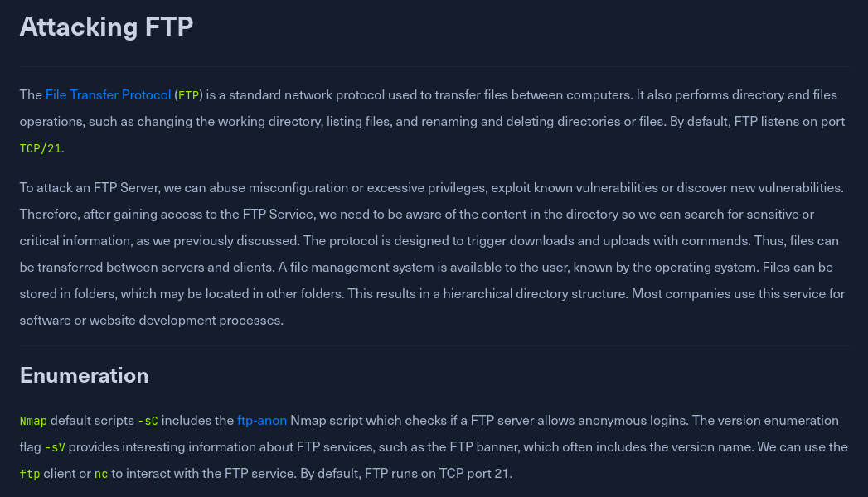Click the text "TCP port 21"
Image resolution: width=868 pixels, height=497 pixels.
(476, 474)
